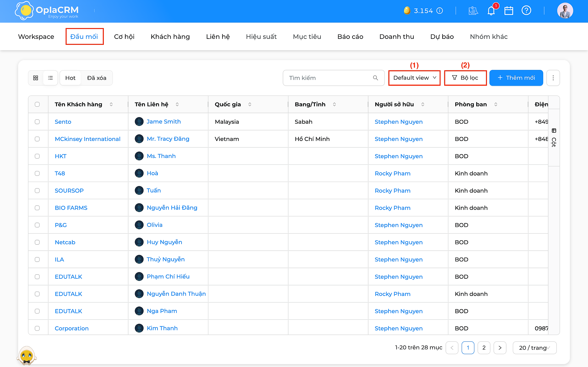The width and height of the screenshot is (588, 367).
Task: Sort by Người sở hữu column
Action: click(423, 104)
